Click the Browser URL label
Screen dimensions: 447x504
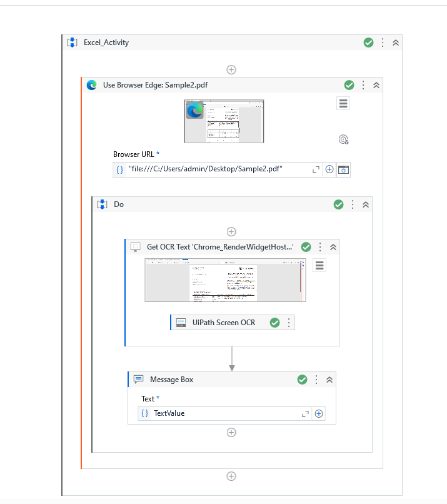(x=134, y=154)
